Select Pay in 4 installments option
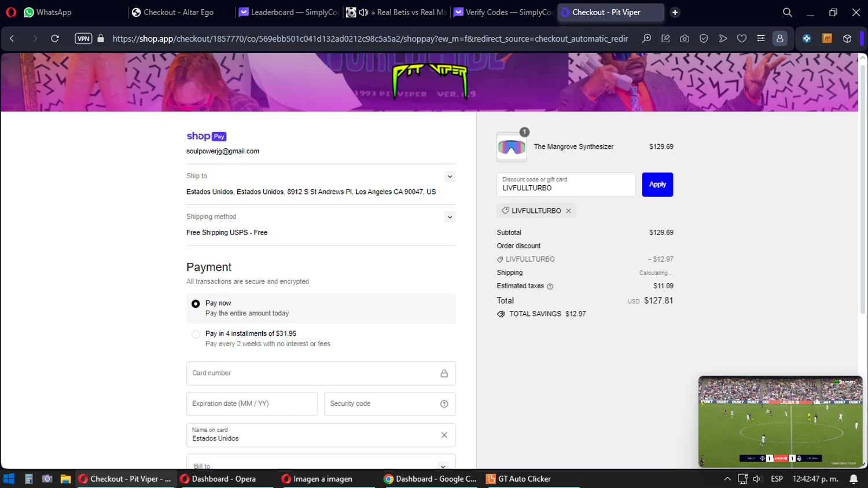Viewport: 868px width, 488px height. (196, 334)
